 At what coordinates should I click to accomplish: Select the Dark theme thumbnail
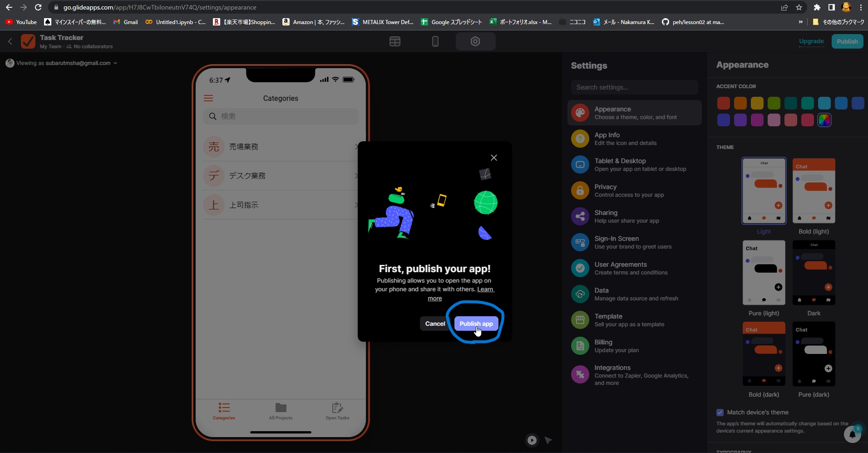(x=814, y=273)
